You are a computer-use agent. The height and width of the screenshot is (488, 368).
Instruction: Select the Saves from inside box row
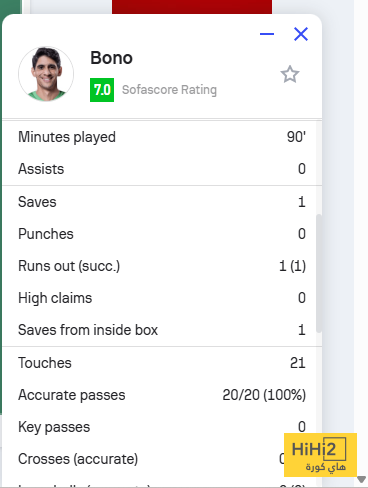pos(162,330)
